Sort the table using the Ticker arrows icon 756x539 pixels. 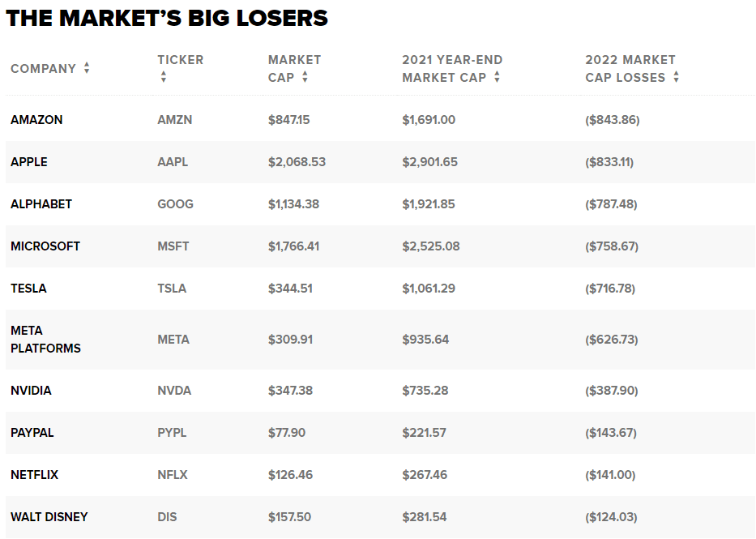click(164, 77)
